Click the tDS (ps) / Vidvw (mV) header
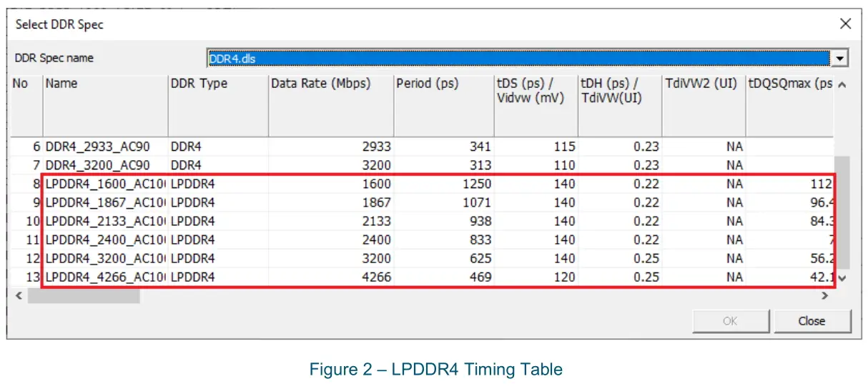The height and width of the screenshot is (389, 868). (536, 104)
